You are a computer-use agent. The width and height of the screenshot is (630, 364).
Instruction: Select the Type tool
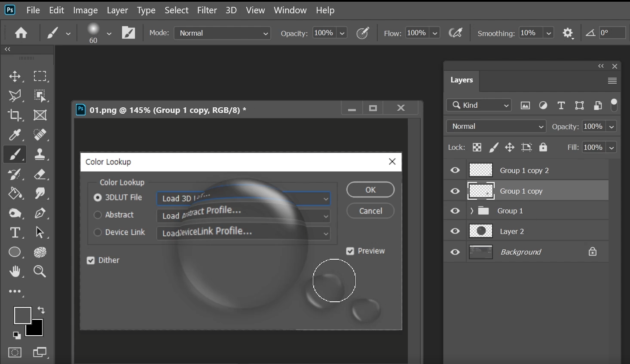(15, 233)
